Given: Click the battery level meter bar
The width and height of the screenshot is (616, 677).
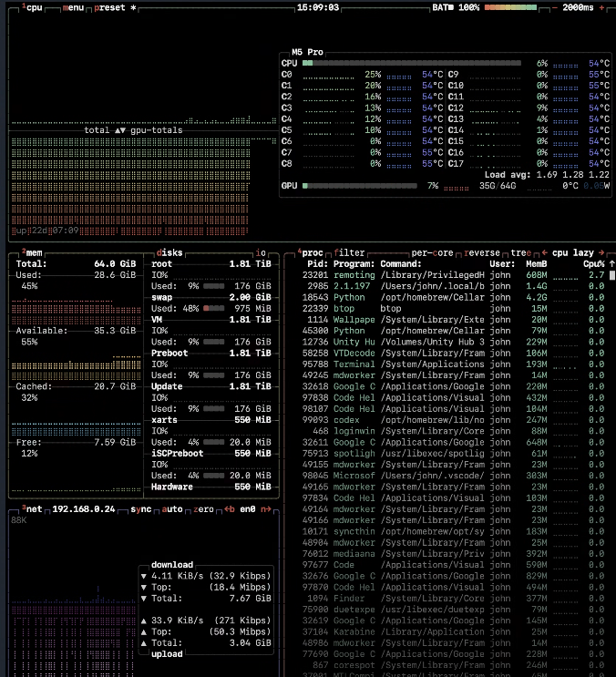Looking at the screenshot, I should 510,7.
